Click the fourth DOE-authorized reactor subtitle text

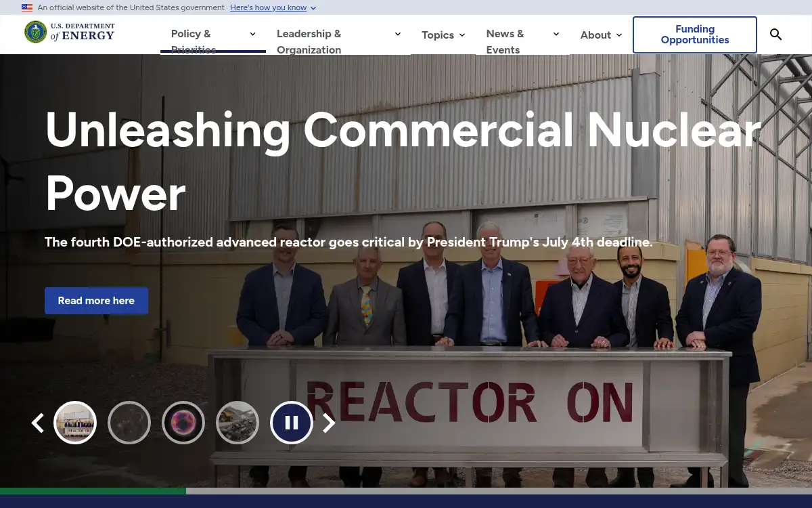348,242
